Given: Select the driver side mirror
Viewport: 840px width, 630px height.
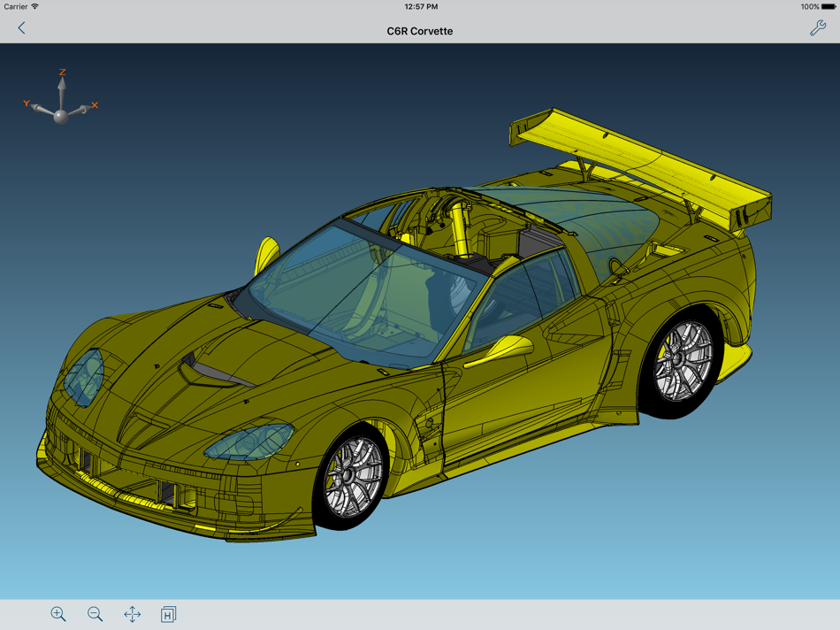Looking at the screenshot, I should (x=500, y=351).
